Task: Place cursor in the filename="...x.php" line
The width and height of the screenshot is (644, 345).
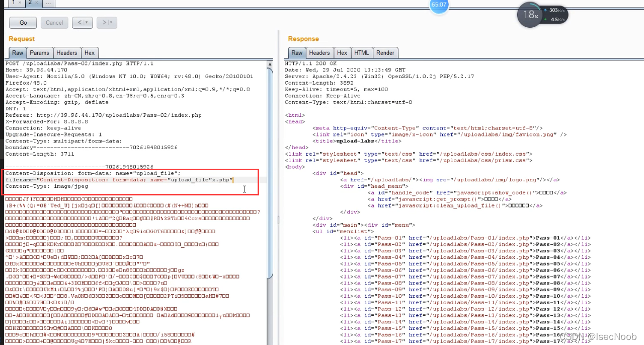Action: (119, 179)
